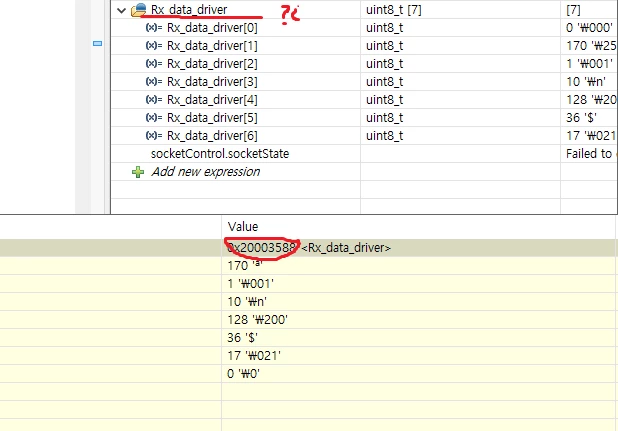Click value 36 '$' in expressions table
The width and height of the screenshot is (618, 431).
coord(581,117)
